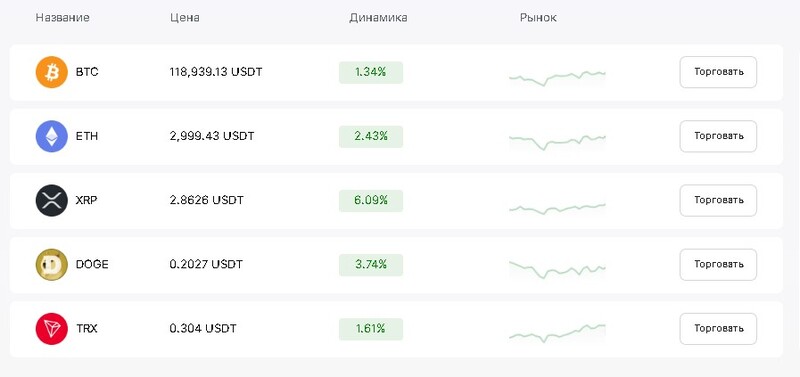
Task: Open trading for XRP via Торговать
Action: 718,200
